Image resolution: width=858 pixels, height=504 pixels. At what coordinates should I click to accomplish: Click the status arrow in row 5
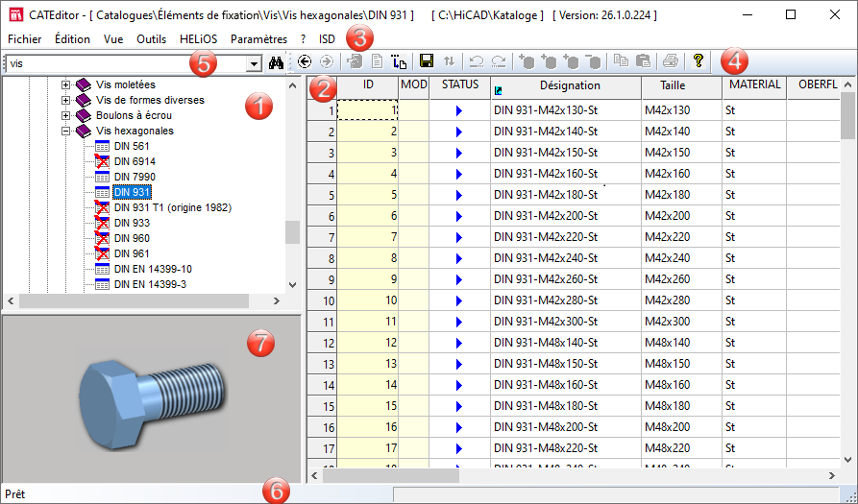click(x=459, y=196)
